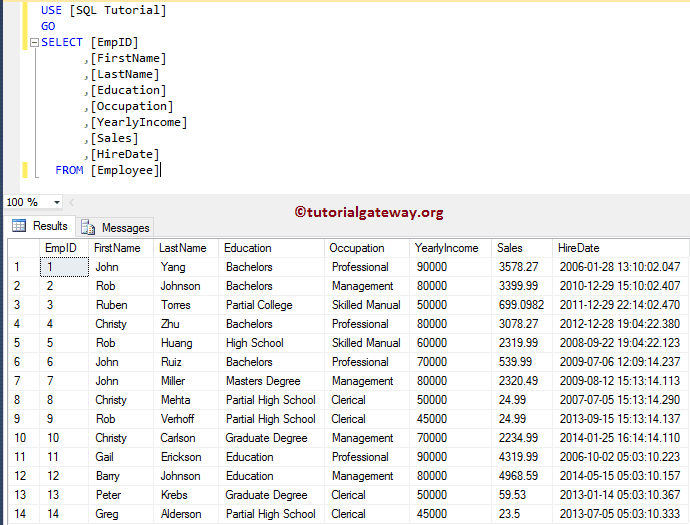The width and height of the screenshot is (690, 525).
Task: Click first name Greg cell
Action: click(121, 514)
